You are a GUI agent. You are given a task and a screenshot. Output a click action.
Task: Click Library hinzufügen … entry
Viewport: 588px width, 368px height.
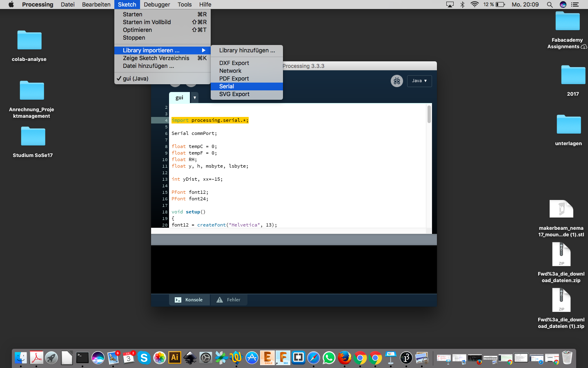pyautogui.click(x=247, y=50)
